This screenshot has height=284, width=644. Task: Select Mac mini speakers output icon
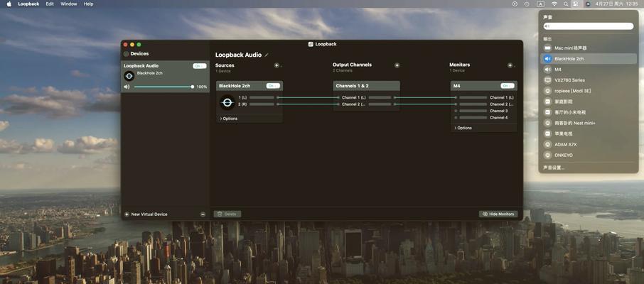pyautogui.click(x=547, y=48)
